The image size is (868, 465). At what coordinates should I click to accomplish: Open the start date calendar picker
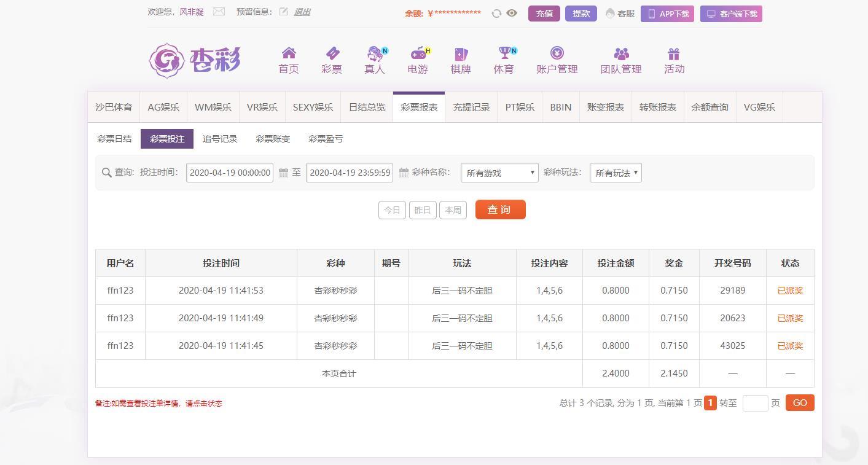coord(283,173)
